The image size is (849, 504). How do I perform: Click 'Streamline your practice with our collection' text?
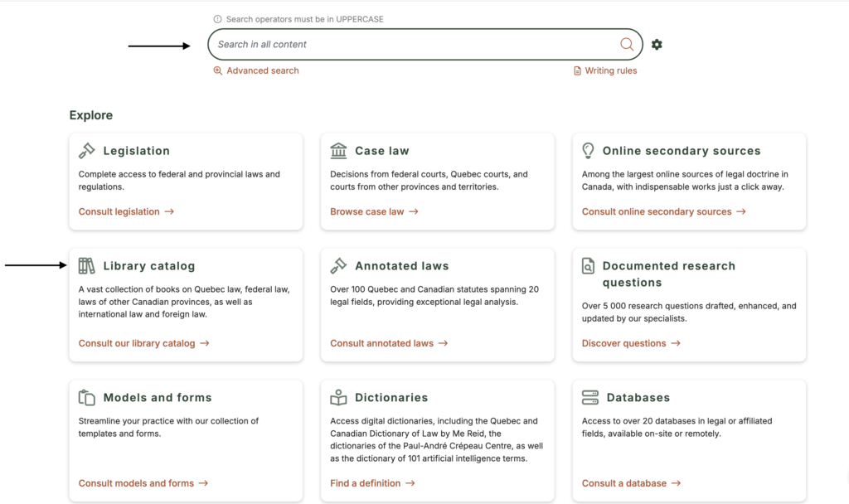click(x=168, y=427)
